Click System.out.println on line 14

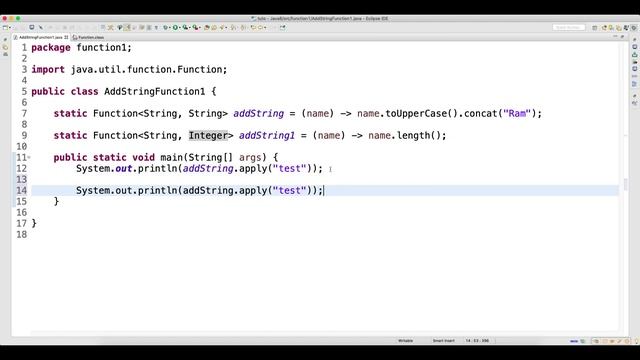click(127, 191)
